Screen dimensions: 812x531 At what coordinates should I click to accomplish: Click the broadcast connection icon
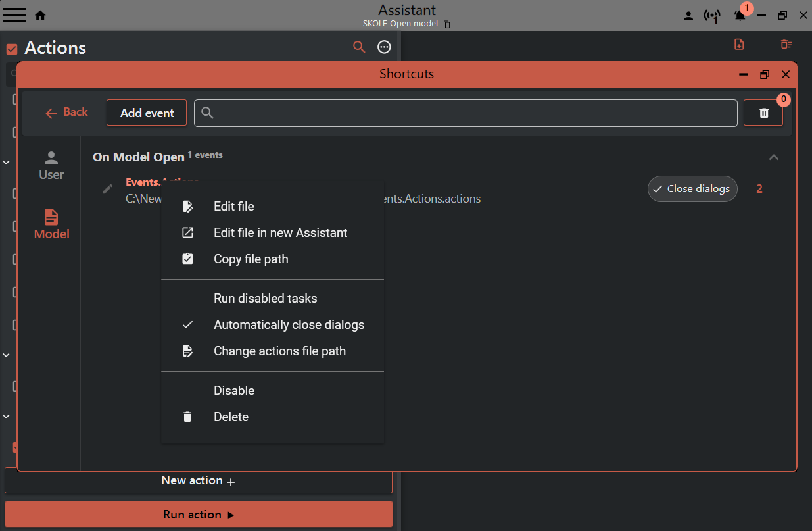(711, 16)
